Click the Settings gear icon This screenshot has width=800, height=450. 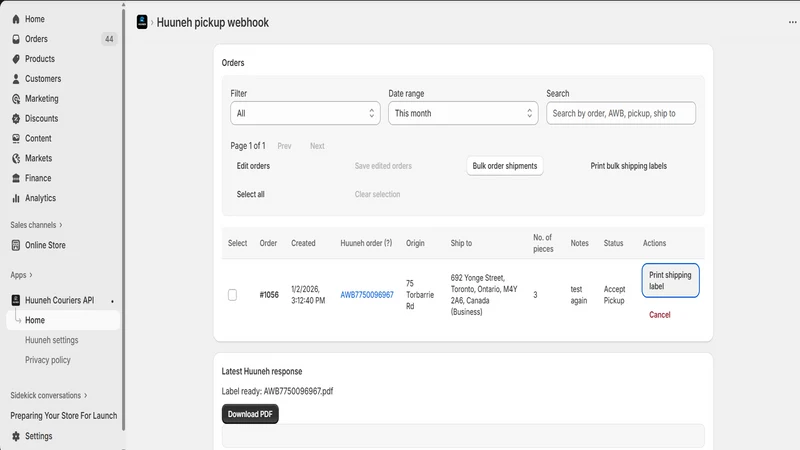[x=16, y=436]
